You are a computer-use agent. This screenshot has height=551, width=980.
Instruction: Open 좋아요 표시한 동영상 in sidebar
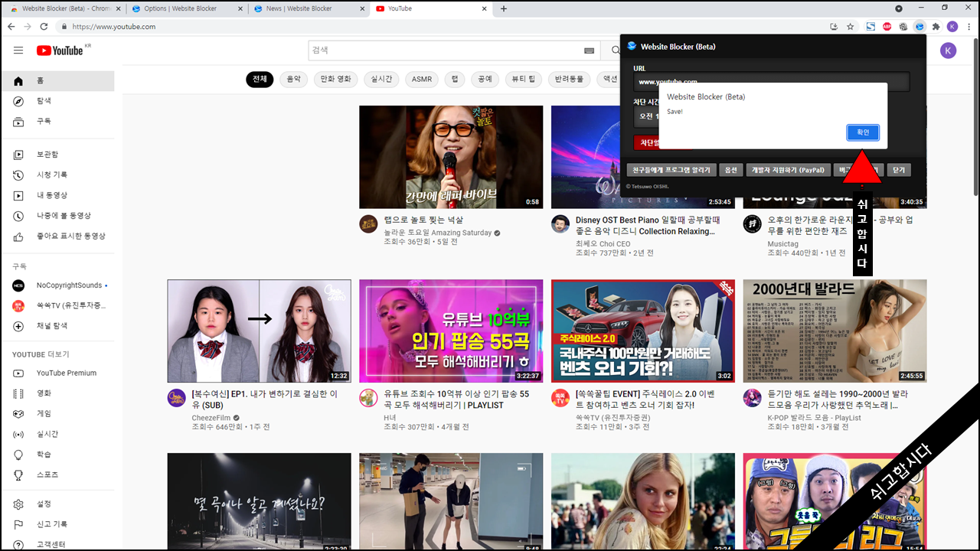pyautogui.click(x=57, y=236)
